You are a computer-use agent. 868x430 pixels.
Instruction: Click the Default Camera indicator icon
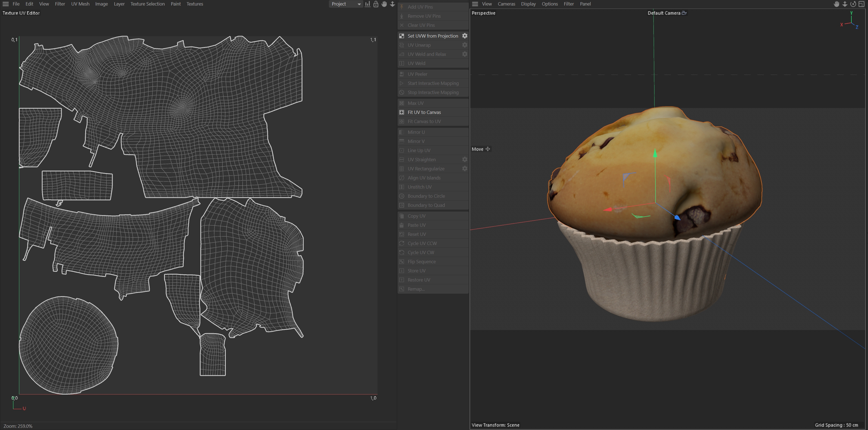click(684, 13)
